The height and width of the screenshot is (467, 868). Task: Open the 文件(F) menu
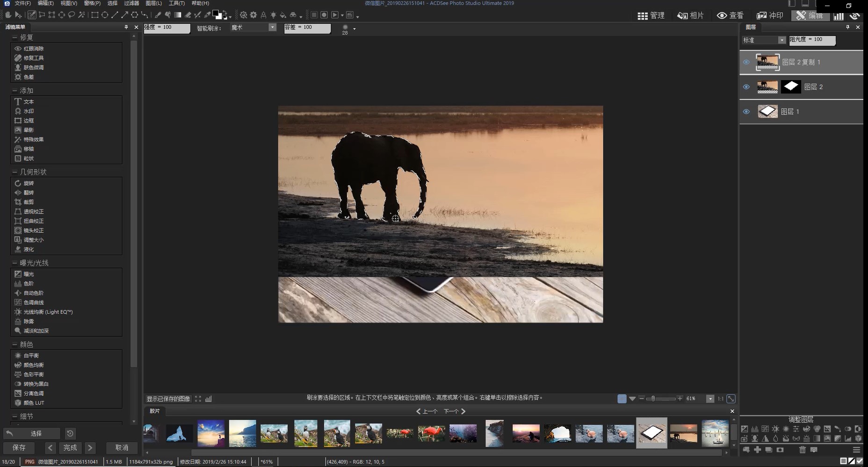coord(23,3)
